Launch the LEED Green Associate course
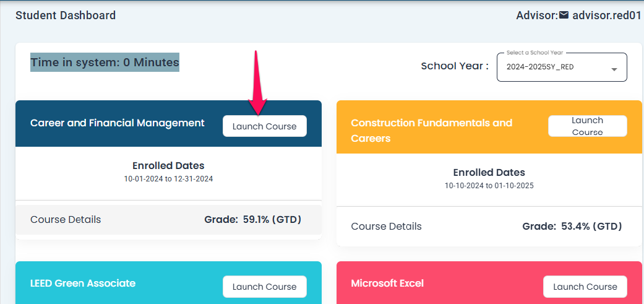Screen dimensions: 644x304 click(x=264, y=287)
